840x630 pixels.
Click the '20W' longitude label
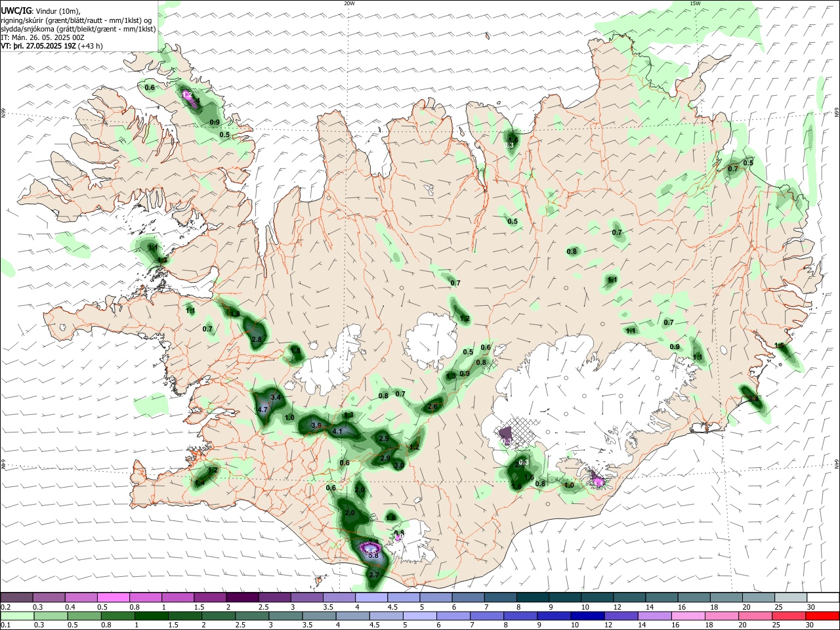349,3
